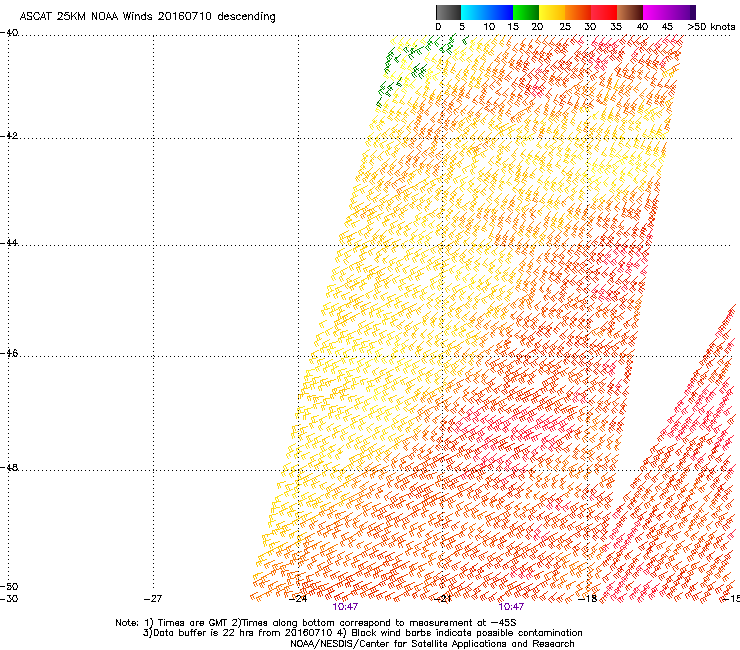Click the gray 0-5 knots color bar segment
Viewport: 740px width, 650px height.
[x=448, y=12]
